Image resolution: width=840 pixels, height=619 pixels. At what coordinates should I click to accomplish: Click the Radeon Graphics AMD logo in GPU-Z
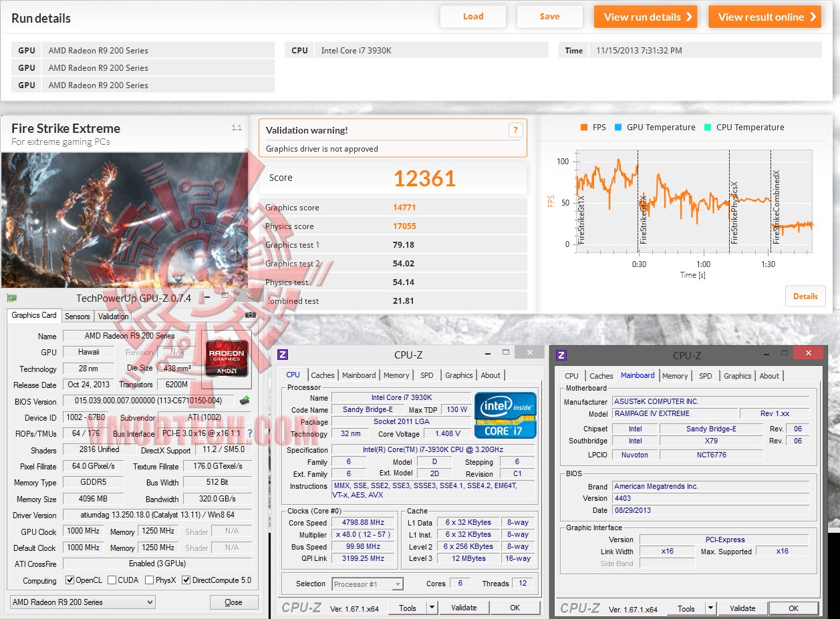coord(227,359)
